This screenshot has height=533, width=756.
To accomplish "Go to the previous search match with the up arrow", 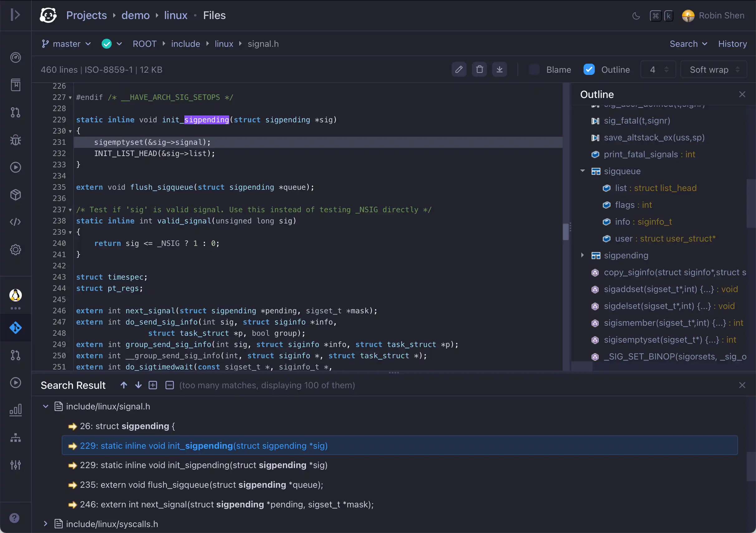I will (x=124, y=385).
